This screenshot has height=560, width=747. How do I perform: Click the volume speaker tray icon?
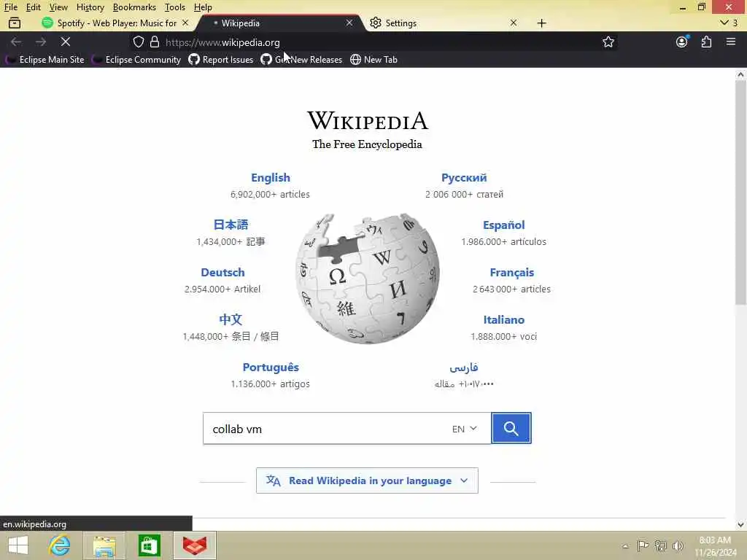coord(678,545)
